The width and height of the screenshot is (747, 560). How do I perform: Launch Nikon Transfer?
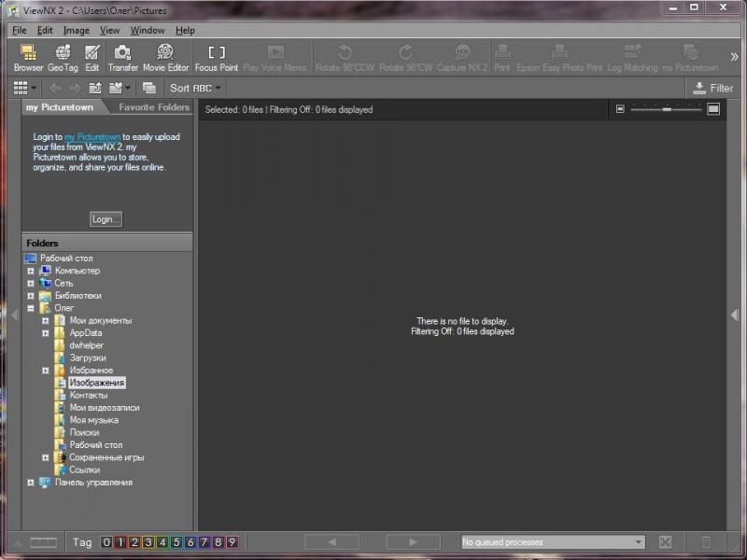pos(122,58)
